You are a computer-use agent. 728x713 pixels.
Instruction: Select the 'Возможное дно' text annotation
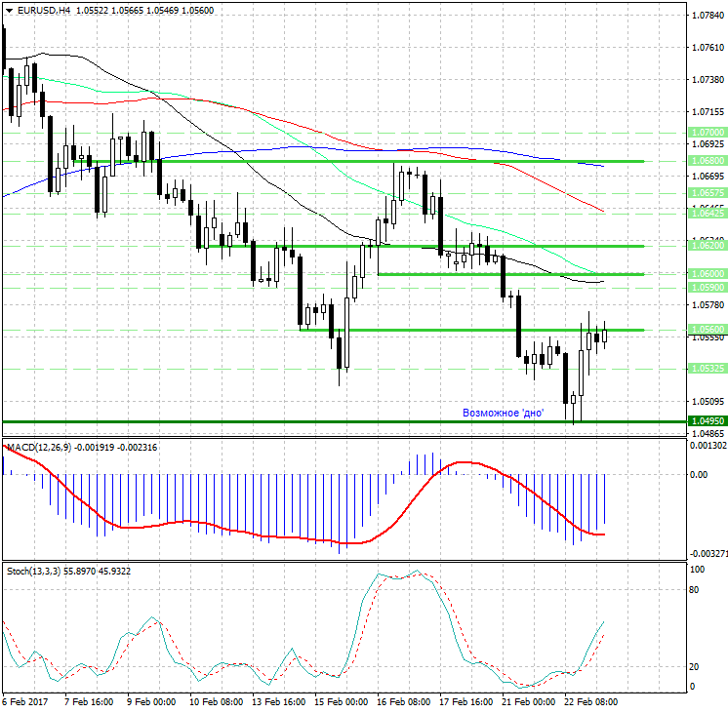(x=503, y=413)
